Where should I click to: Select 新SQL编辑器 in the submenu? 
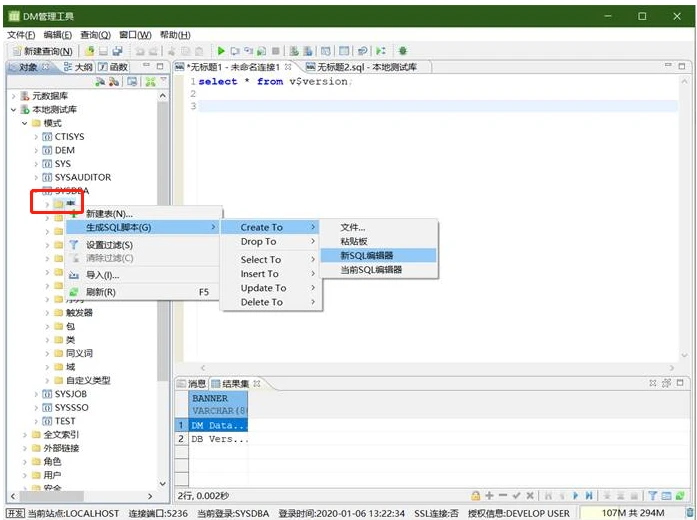(x=366, y=255)
